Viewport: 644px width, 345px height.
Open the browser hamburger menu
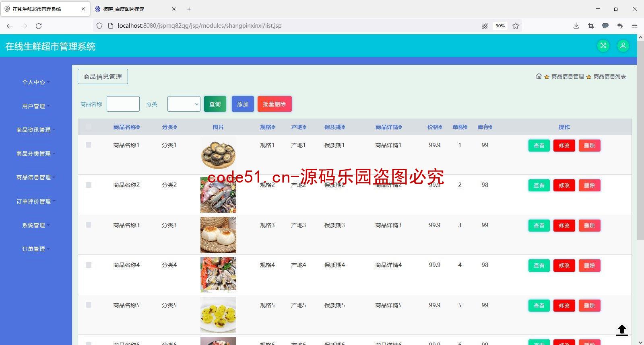pyautogui.click(x=634, y=26)
